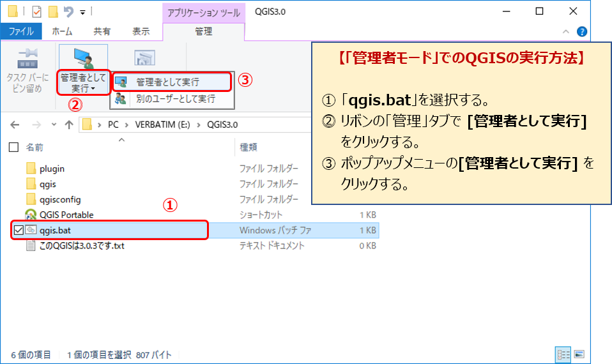Maximize the QGIS3.0 Explorer window
This screenshot has width=612, height=364.
pyautogui.click(x=539, y=11)
